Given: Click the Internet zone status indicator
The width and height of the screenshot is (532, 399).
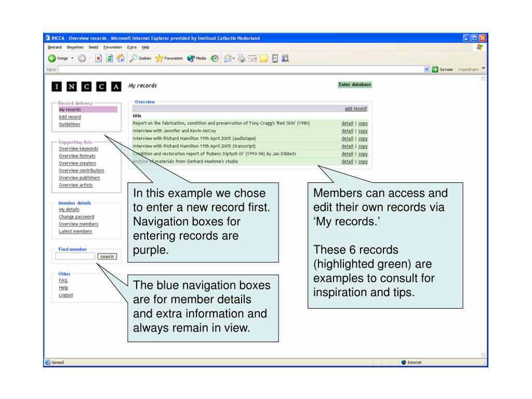Looking at the screenshot, I should click(x=411, y=362).
